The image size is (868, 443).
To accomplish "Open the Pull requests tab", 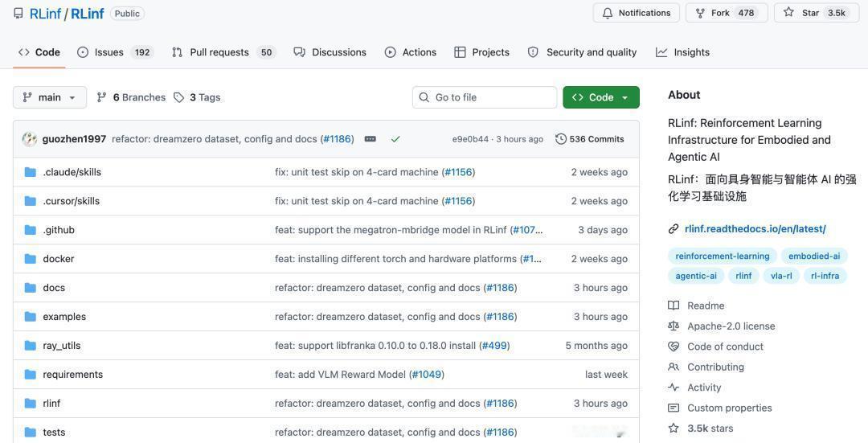I will pos(223,52).
